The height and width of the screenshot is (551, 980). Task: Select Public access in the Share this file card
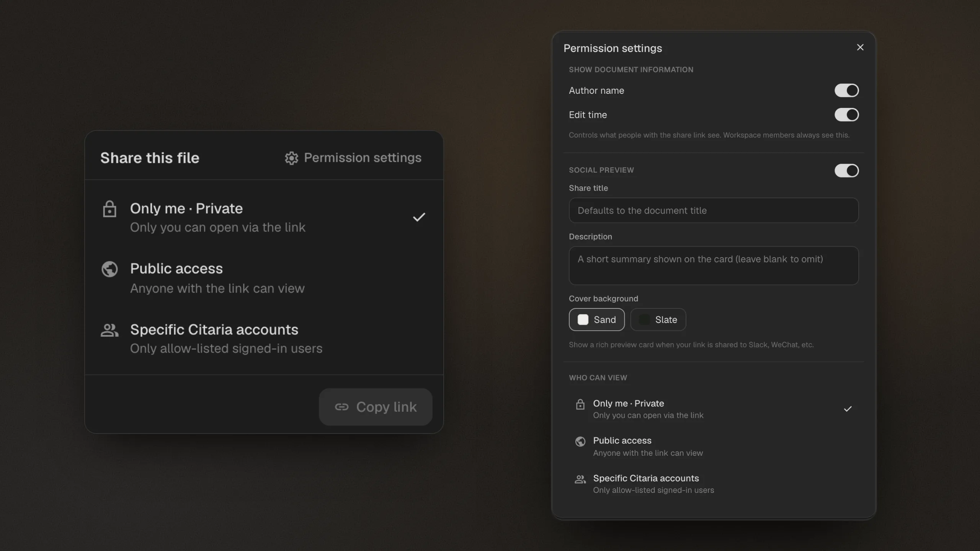pyautogui.click(x=264, y=278)
